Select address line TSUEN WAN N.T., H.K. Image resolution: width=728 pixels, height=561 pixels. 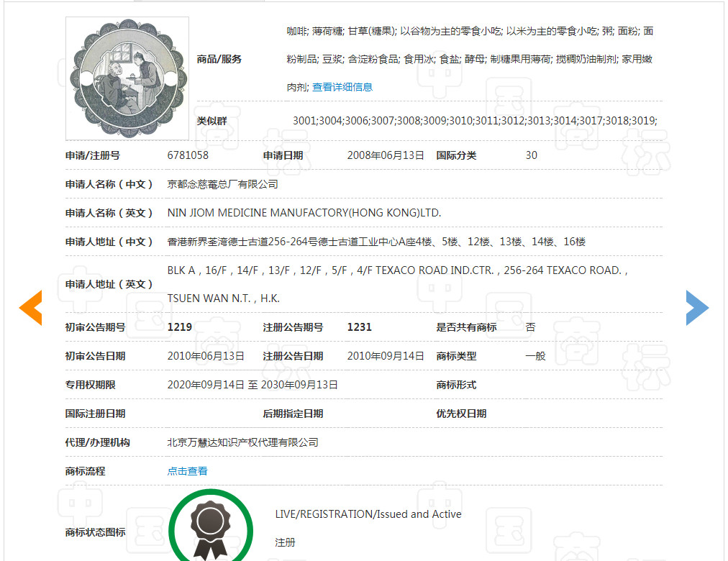tap(223, 298)
